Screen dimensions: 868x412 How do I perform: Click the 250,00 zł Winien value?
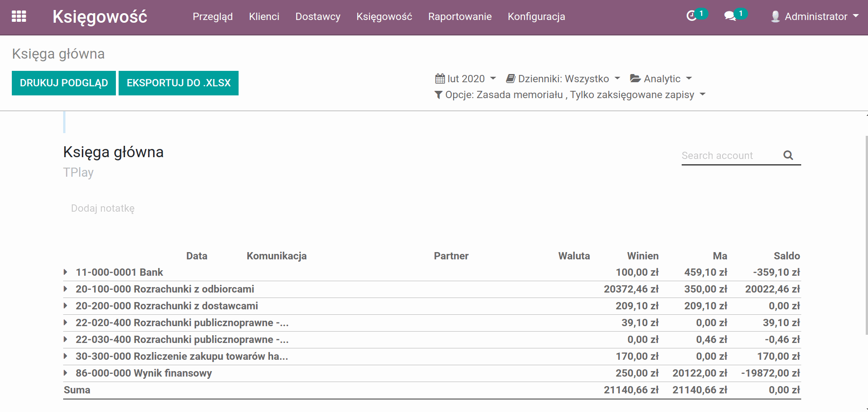[637, 373]
